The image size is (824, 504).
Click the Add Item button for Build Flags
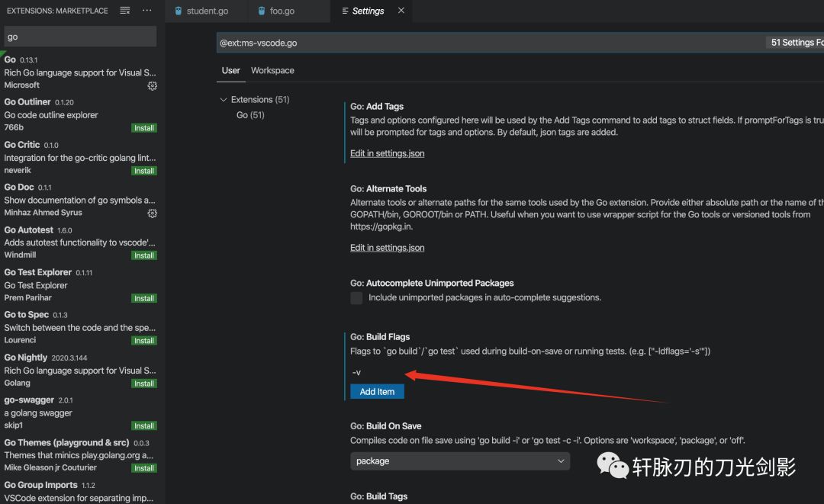click(378, 392)
